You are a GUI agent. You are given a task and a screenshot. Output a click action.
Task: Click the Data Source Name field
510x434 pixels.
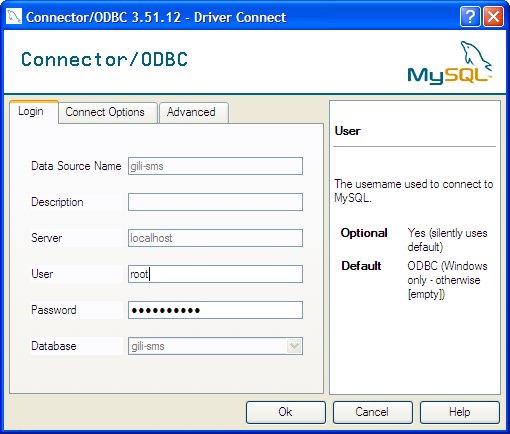pos(215,166)
